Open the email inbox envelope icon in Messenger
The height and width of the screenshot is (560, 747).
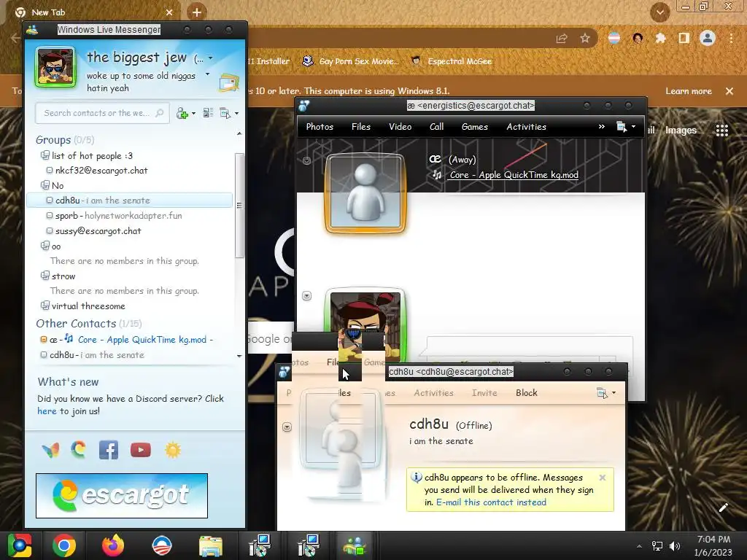[x=228, y=83]
